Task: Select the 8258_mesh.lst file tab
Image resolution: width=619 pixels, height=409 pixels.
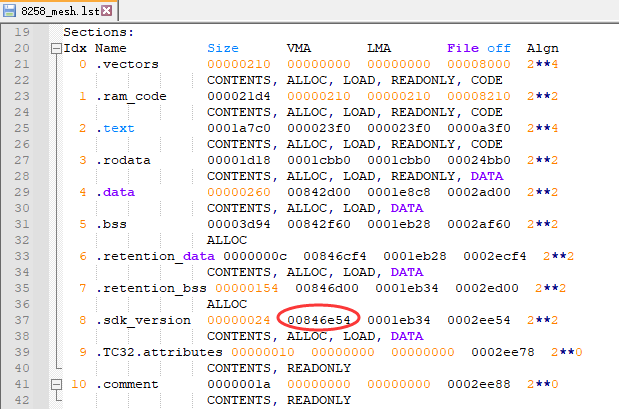Action: [58, 11]
